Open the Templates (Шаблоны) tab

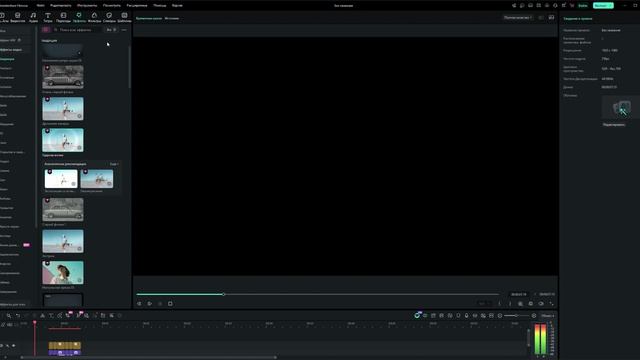click(124, 17)
